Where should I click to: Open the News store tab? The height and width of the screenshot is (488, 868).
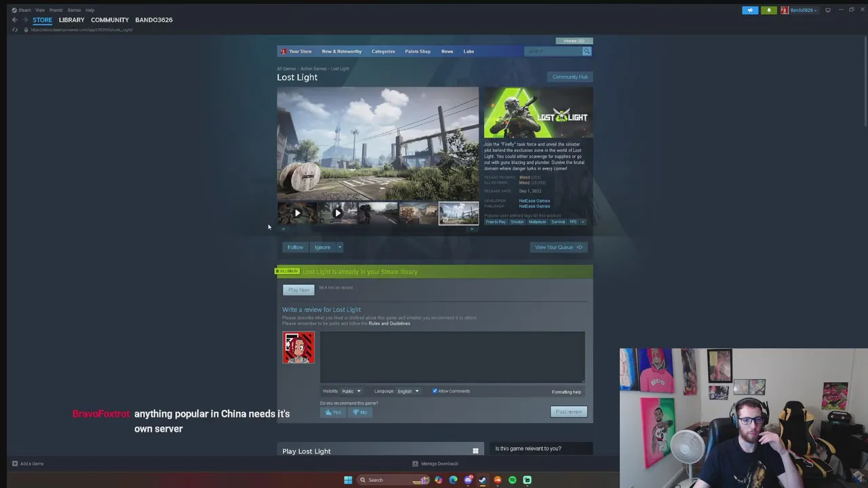click(x=447, y=52)
